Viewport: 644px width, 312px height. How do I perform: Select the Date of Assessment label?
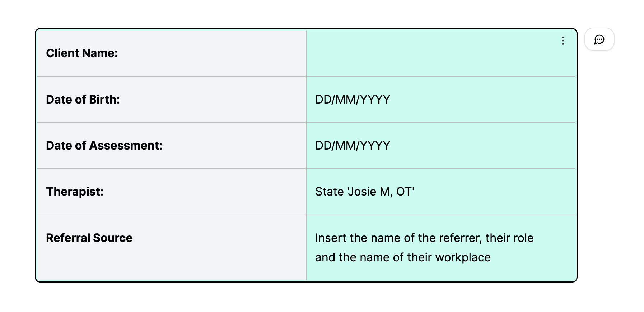click(104, 146)
